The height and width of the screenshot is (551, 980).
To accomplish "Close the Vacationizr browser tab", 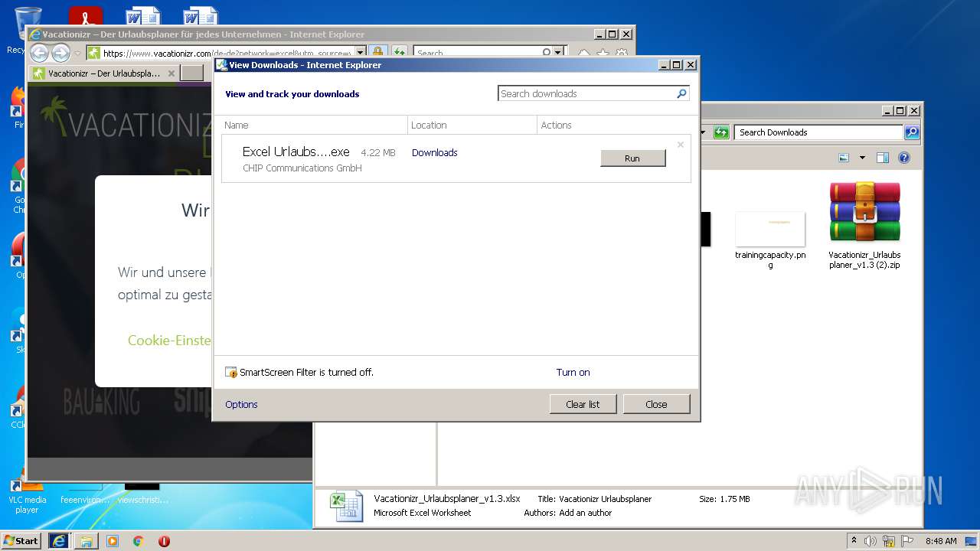I will pos(171,73).
